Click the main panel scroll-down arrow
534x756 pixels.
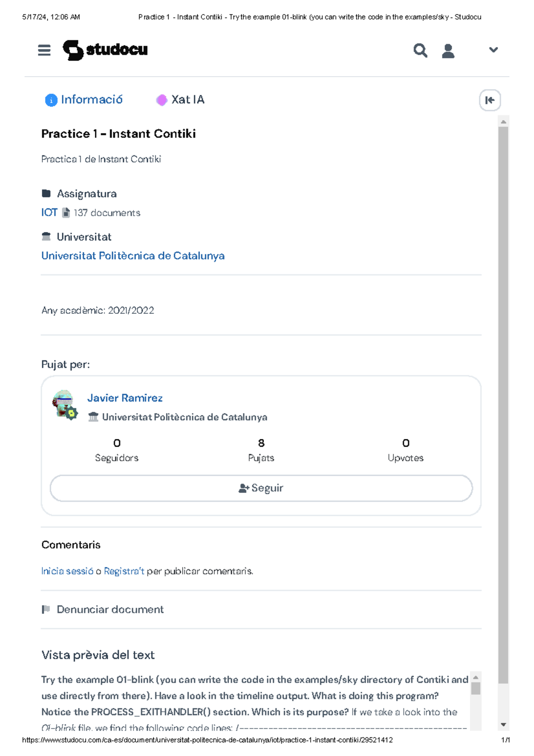503,725
